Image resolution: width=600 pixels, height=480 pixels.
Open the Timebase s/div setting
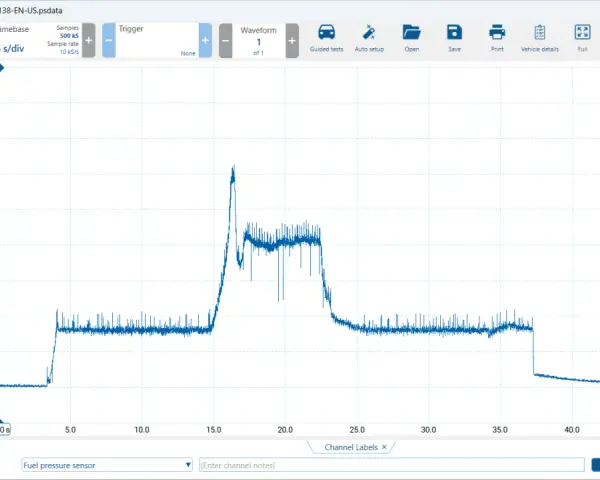(13, 49)
